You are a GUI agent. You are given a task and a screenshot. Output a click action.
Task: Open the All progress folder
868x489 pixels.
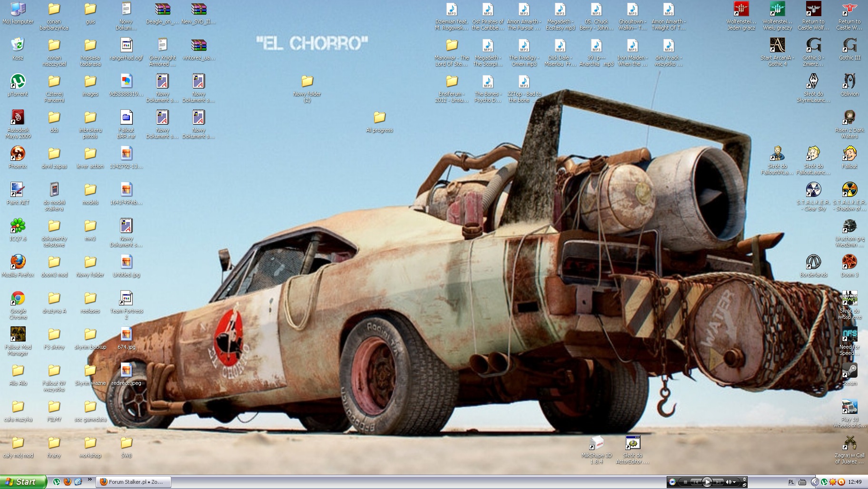tap(379, 121)
